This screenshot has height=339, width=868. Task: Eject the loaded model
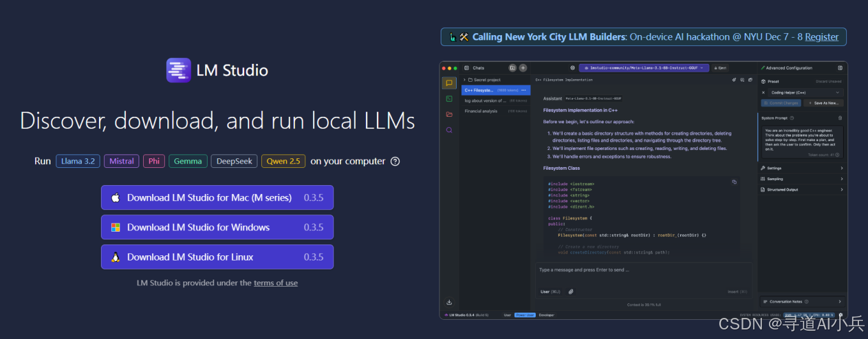(x=719, y=68)
